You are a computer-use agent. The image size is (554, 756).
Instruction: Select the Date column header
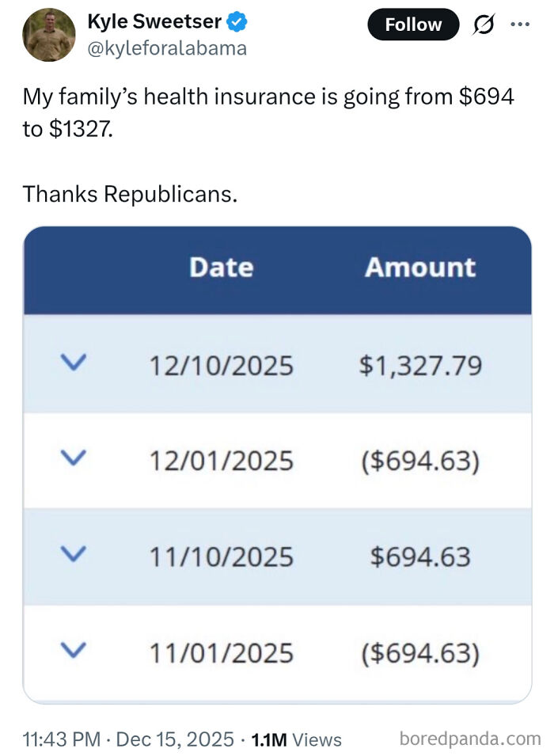pyautogui.click(x=221, y=268)
